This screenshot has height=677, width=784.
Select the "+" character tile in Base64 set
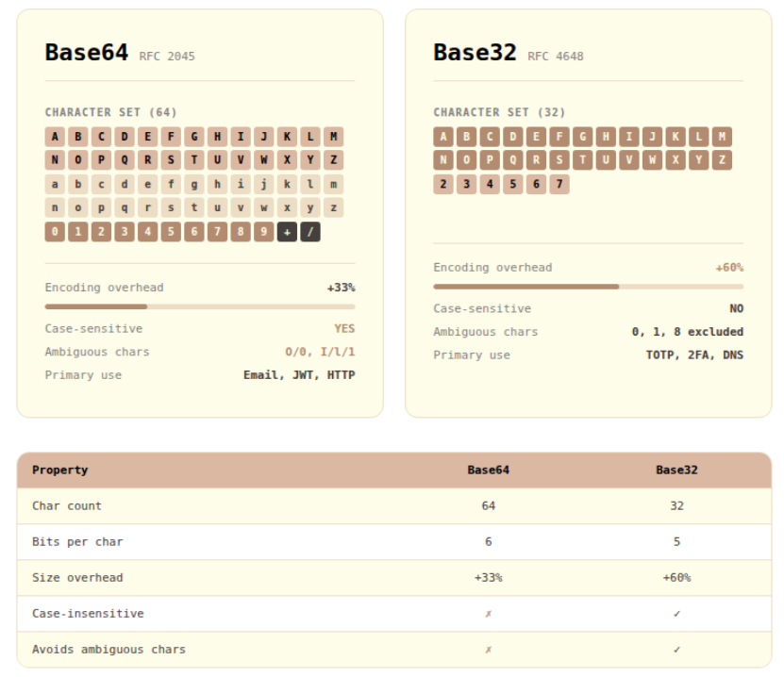286,231
